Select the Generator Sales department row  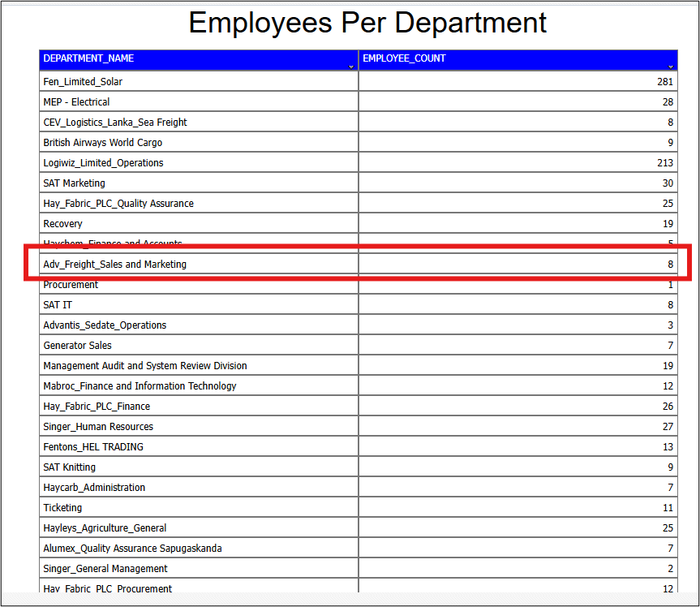(x=77, y=346)
